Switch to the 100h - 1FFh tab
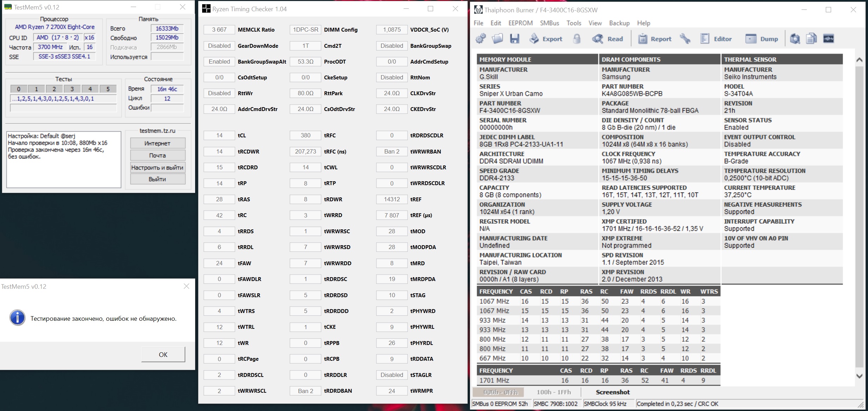The height and width of the screenshot is (411, 868). pos(553,392)
